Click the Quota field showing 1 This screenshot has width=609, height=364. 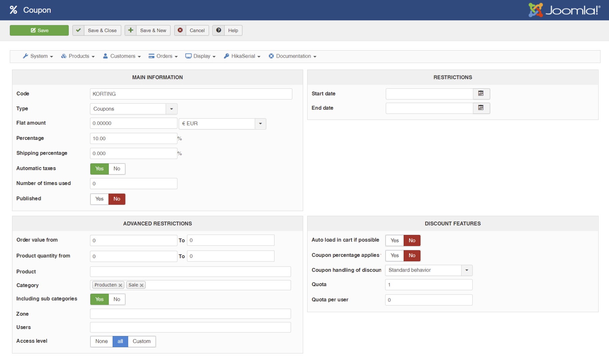click(x=429, y=285)
